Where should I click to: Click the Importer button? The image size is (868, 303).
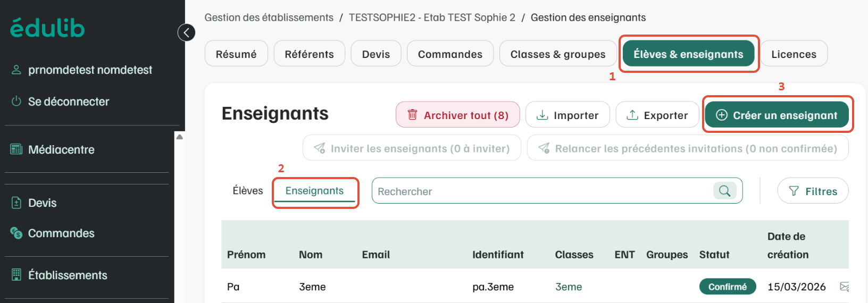567,115
